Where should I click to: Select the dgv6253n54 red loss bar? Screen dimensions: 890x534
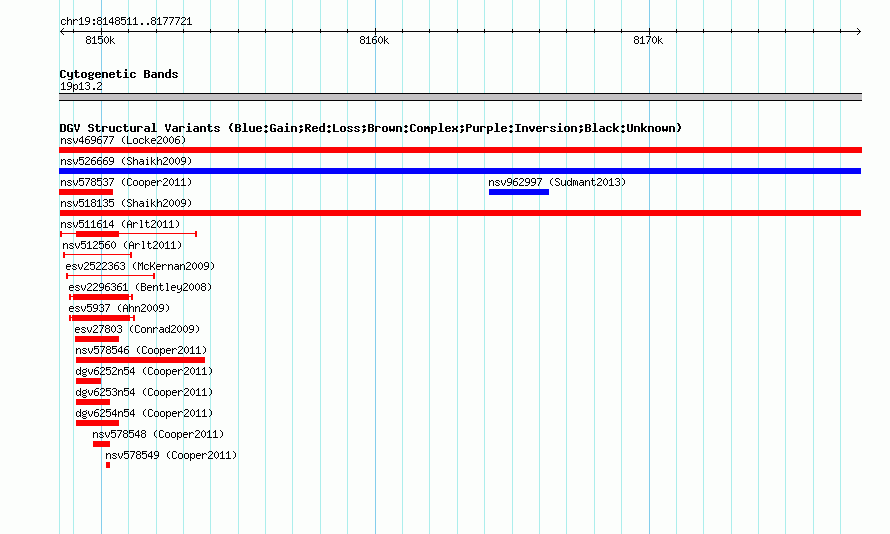click(x=93, y=402)
